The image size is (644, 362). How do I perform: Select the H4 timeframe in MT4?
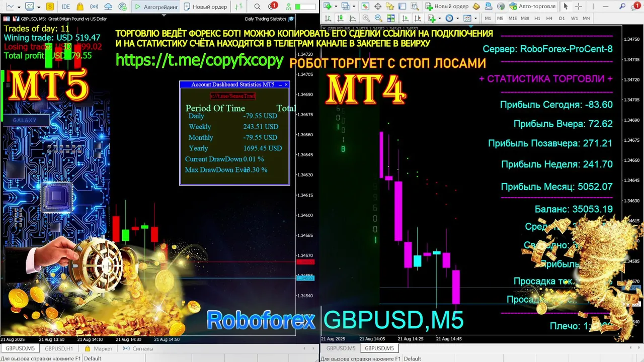tap(549, 18)
